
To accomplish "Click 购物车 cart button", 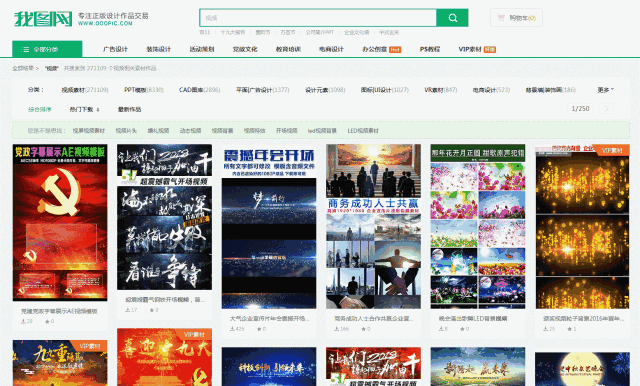I will pyautogui.click(x=516, y=18).
